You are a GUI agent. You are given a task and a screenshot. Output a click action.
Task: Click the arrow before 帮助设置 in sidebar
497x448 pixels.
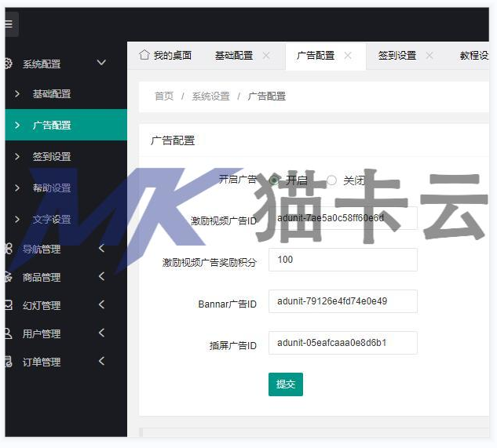tap(17, 188)
